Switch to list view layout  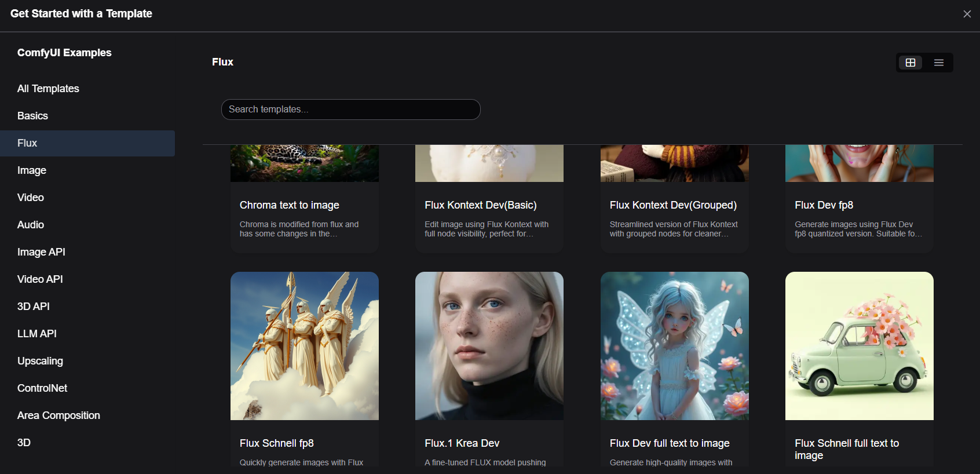click(939, 63)
